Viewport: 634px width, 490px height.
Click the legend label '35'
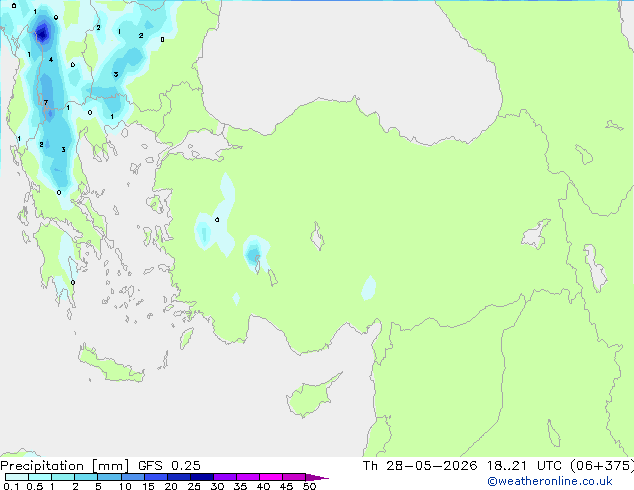[x=240, y=486]
